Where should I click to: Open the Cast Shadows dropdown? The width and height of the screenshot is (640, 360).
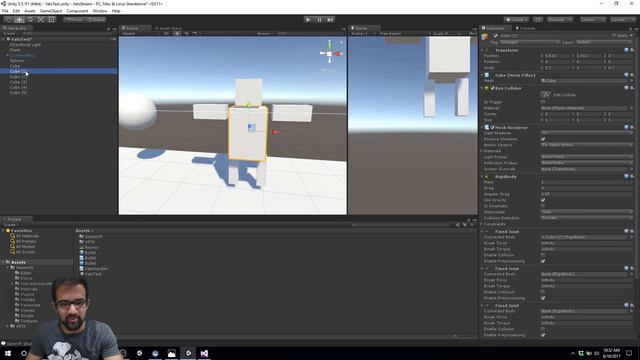[586, 133]
